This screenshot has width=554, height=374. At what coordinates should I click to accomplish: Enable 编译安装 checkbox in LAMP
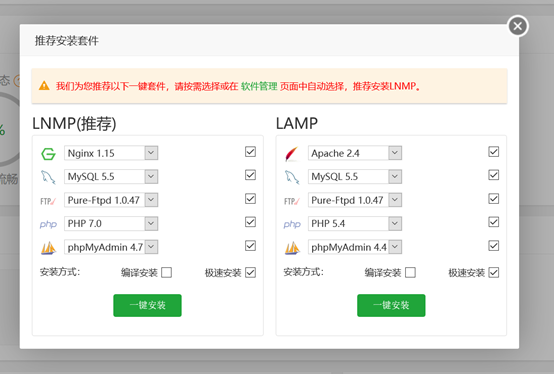410,273
